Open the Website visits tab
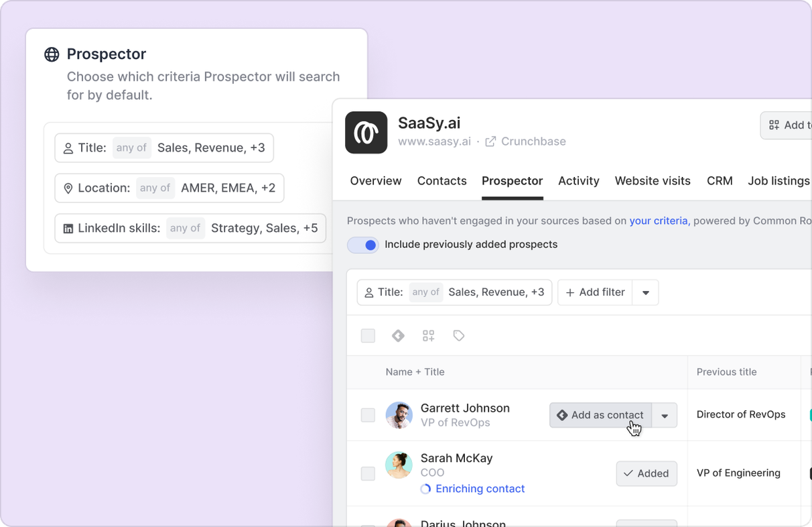This screenshot has width=812, height=527. point(653,181)
